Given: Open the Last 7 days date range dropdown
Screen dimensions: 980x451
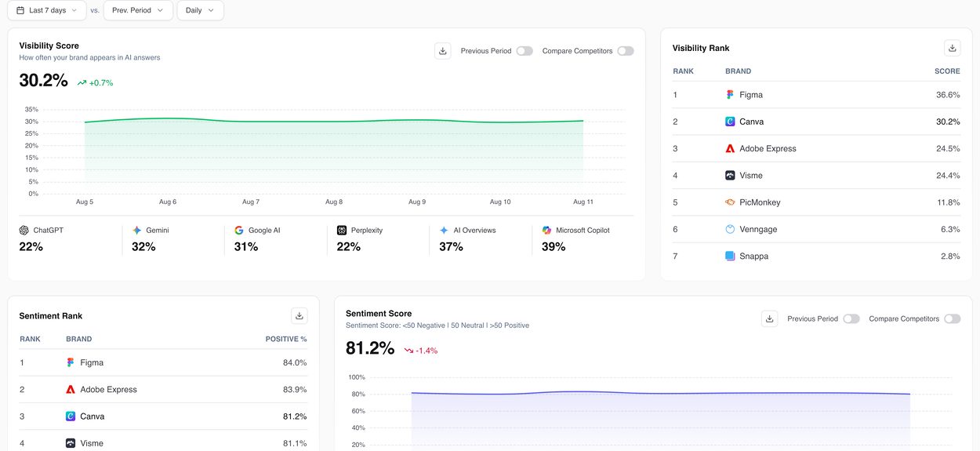Looking at the screenshot, I should coord(47,10).
